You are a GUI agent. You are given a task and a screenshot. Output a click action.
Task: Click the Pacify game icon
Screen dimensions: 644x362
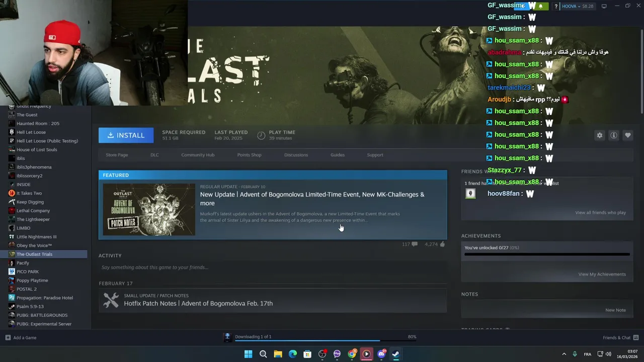(x=12, y=263)
